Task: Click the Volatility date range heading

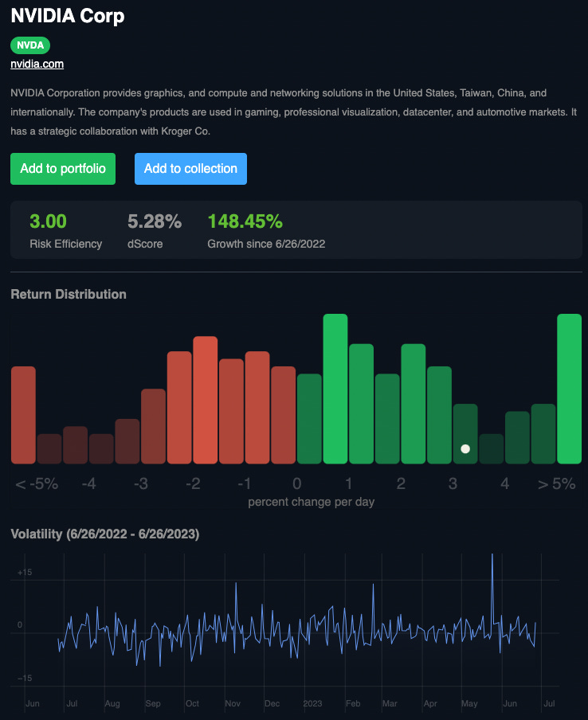Action: [104, 534]
